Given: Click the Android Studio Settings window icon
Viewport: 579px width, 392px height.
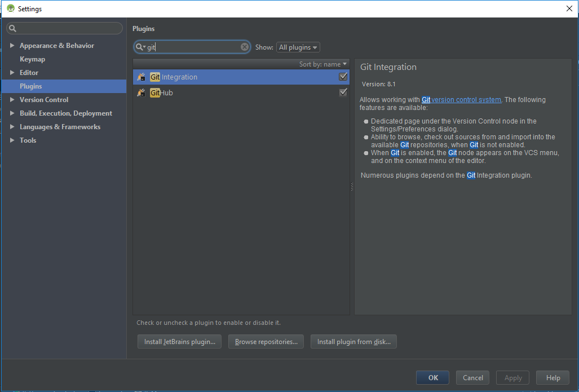Looking at the screenshot, I should (10, 8).
